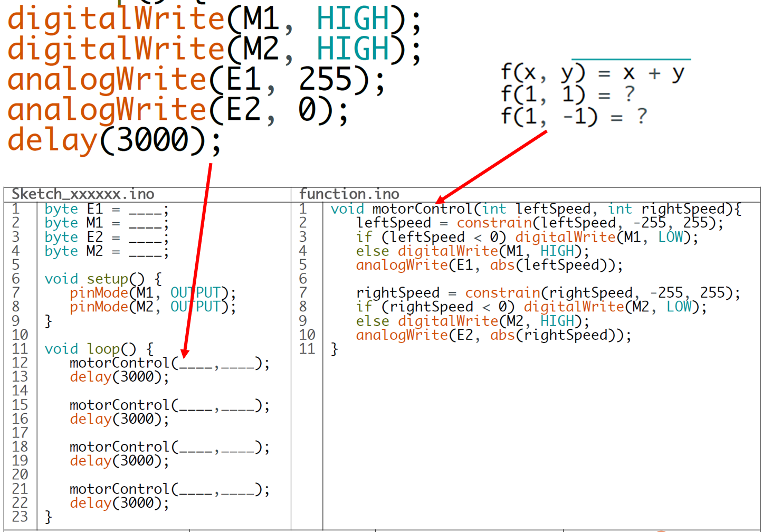
Task: Click constrain on the leftSpeed assignment line
Action: (494, 223)
